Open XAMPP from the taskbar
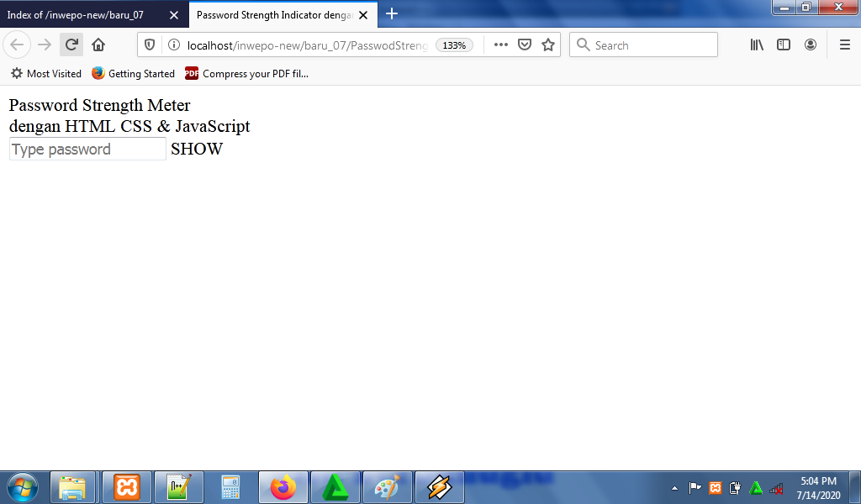 pos(127,487)
